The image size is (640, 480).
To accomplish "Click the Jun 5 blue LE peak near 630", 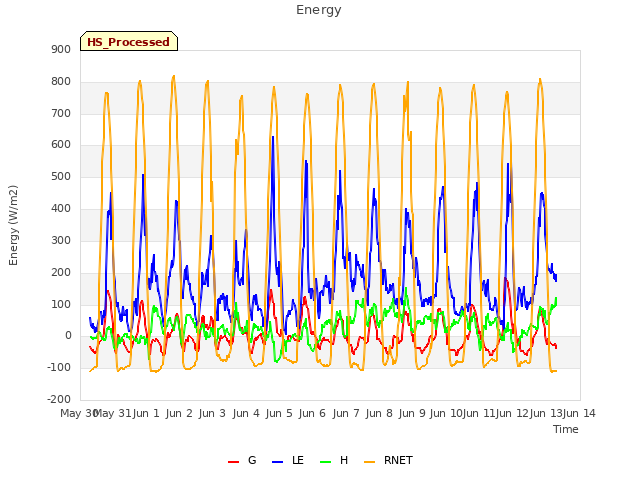I will [273, 138].
